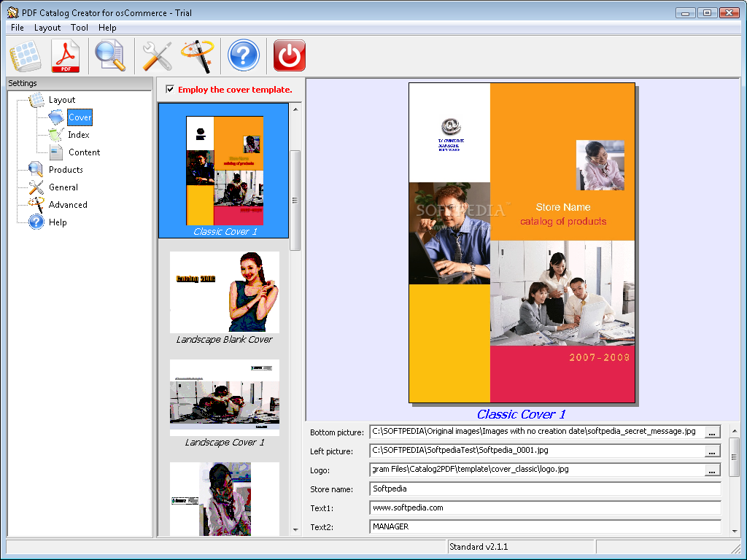This screenshot has width=747, height=560.
Task: Browse for the Bottom picture file
Action: click(713, 432)
